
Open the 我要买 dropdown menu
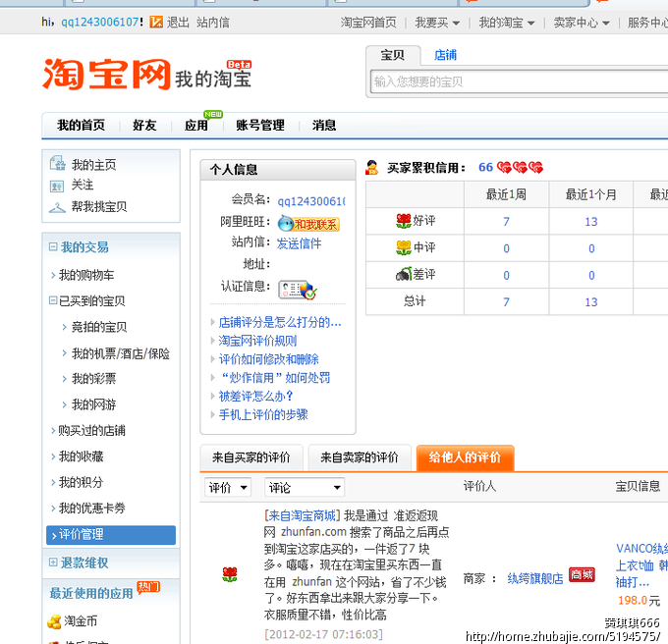(x=437, y=23)
